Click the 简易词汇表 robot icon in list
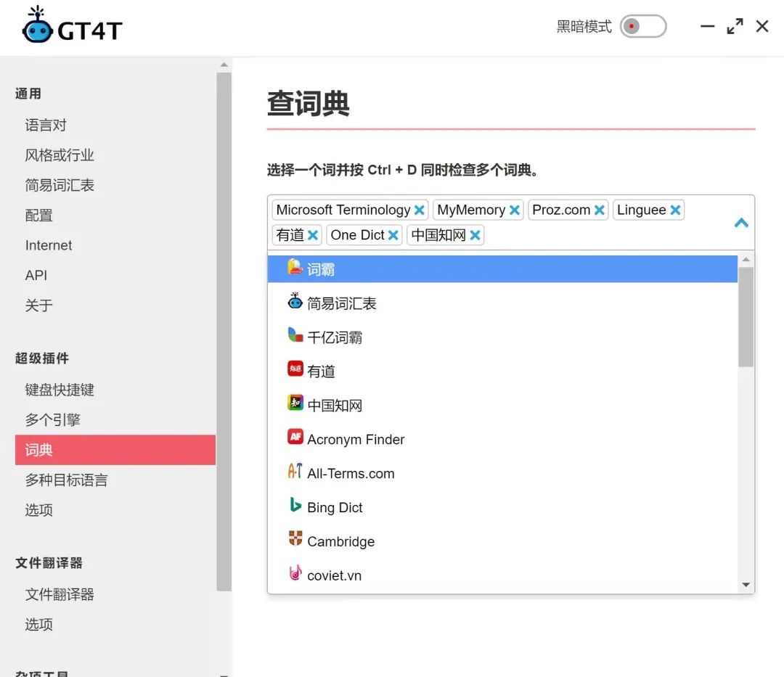 coord(295,301)
